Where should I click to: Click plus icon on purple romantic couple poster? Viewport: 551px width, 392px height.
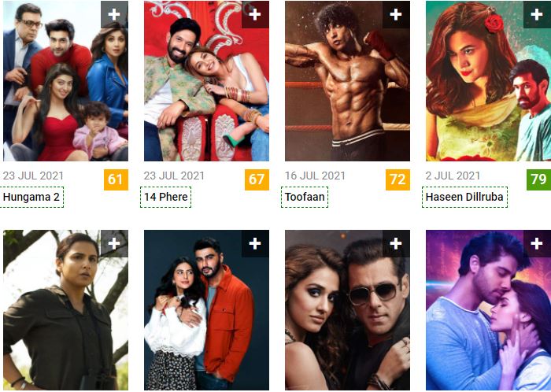click(537, 243)
